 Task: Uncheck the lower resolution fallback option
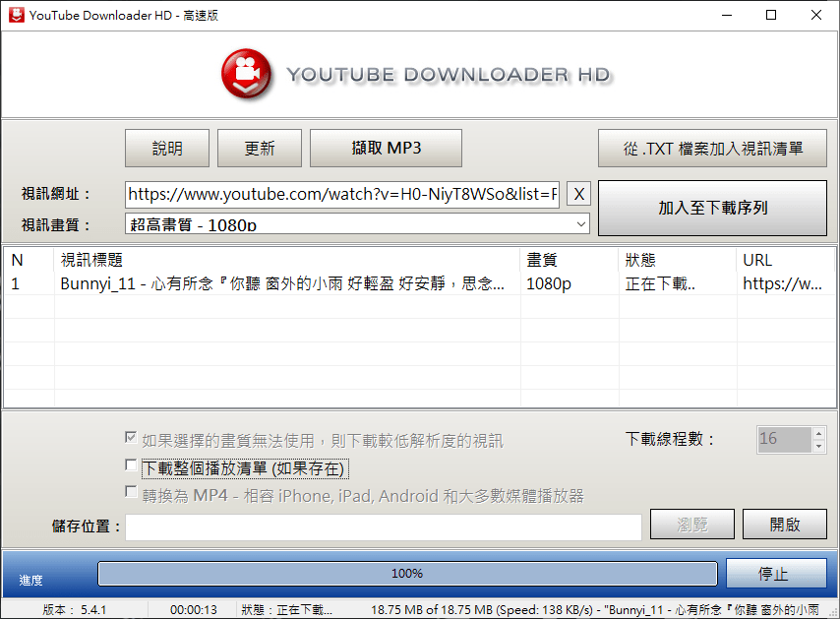130,439
